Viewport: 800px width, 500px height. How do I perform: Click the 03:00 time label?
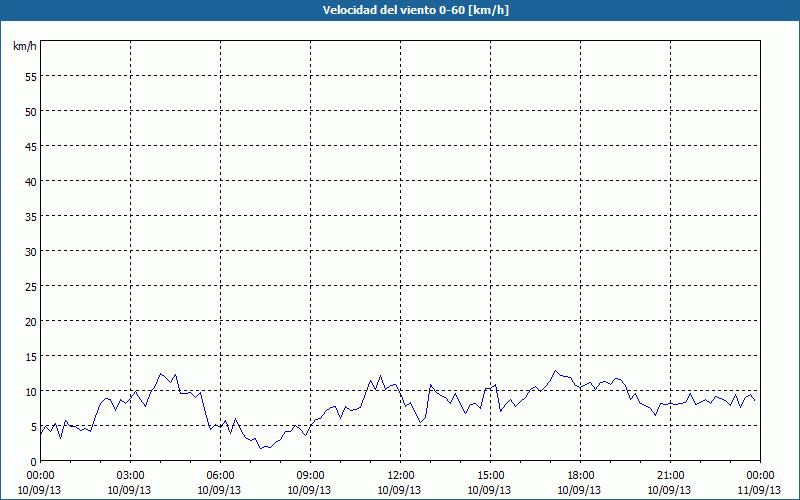click(x=130, y=476)
